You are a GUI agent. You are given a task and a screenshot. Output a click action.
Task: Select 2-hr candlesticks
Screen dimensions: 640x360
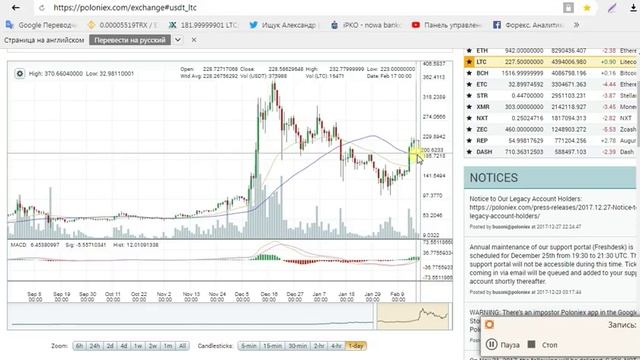[x=319, y=346]
